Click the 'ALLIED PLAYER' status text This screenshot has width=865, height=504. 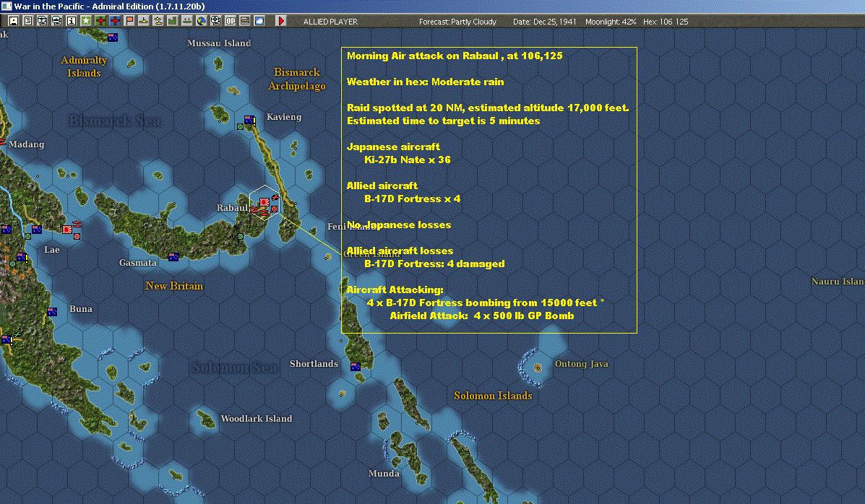[x=330, y=22]
